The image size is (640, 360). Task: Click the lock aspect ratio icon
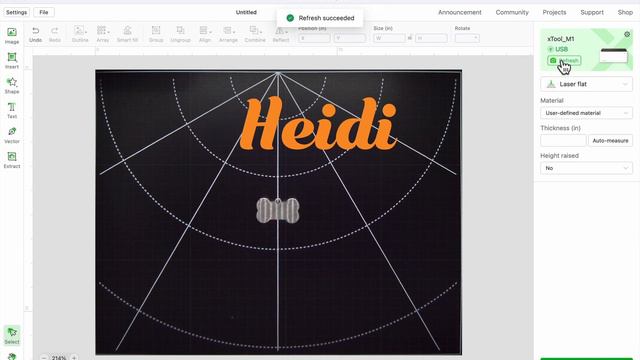coord(410,38)
